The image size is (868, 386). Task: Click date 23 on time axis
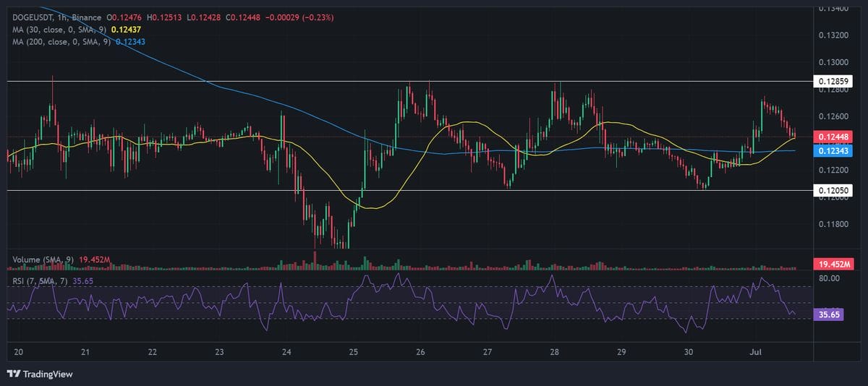[x=220, y=352]
